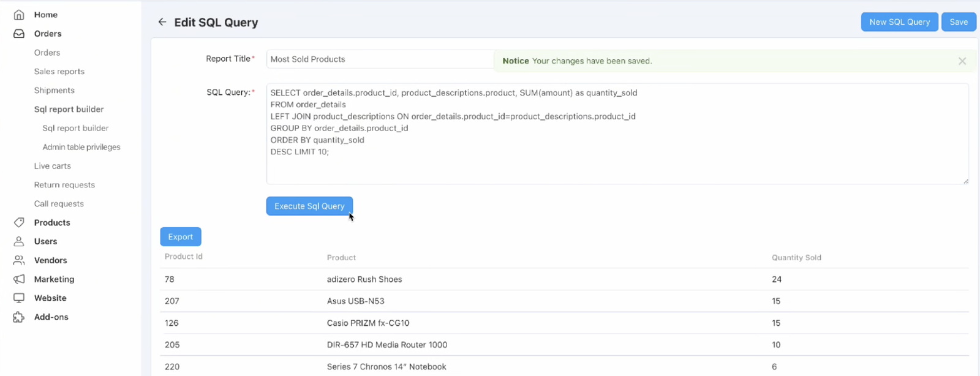Click quantity sold value 10
Screen dimensions: 980x376
776,345
